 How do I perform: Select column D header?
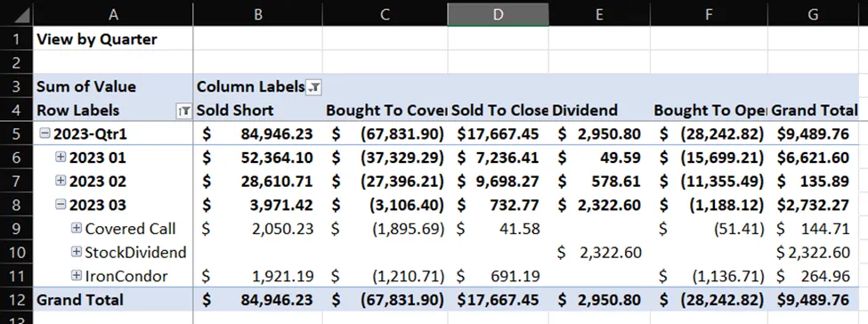[x=498, y=14]
